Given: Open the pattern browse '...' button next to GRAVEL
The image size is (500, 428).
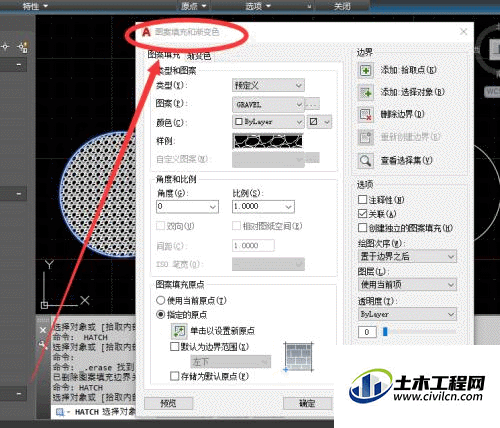Looking at the screenshot, I should click(x=312, y=104).
